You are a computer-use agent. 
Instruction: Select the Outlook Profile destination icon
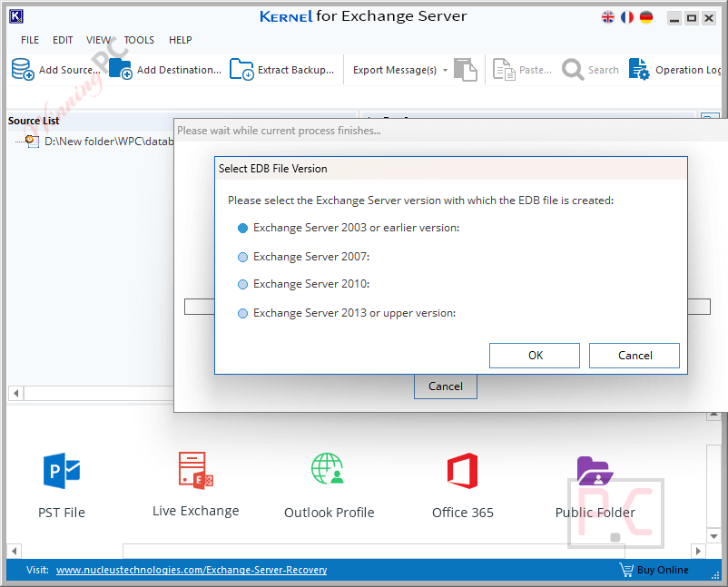[328, 469]
